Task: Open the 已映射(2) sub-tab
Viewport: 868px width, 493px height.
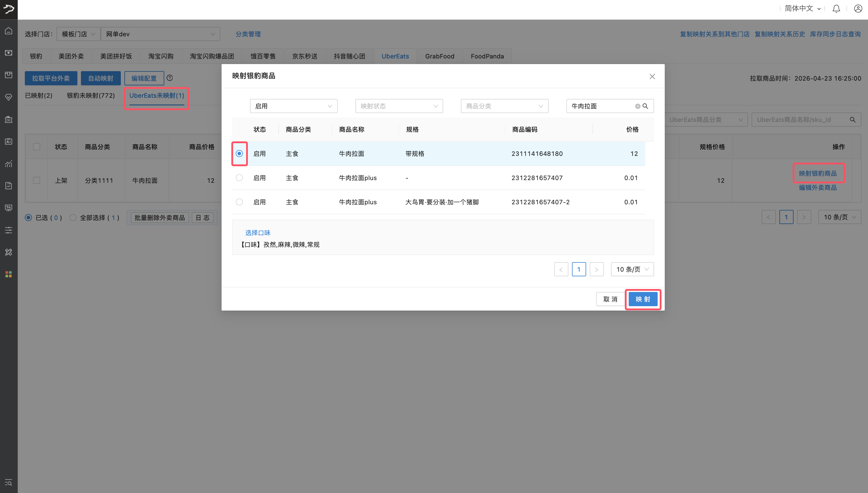Action: (x=39, y=95)
